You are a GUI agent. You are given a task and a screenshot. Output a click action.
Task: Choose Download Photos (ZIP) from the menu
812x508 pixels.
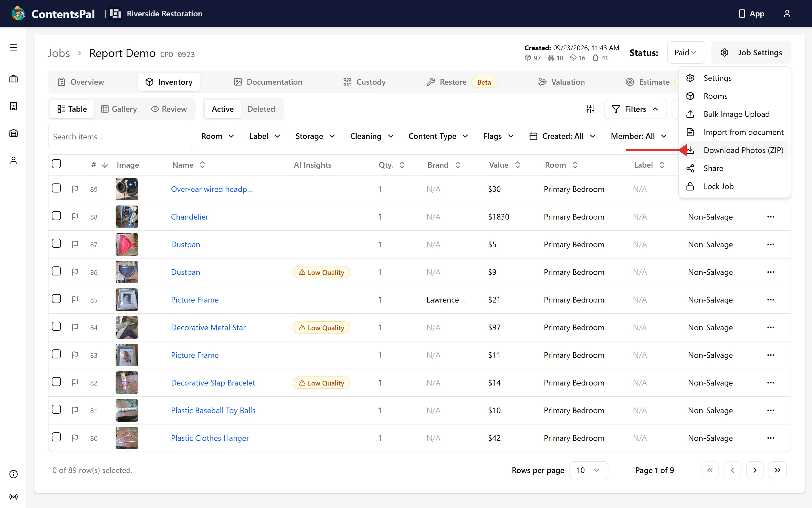(735, 150)
